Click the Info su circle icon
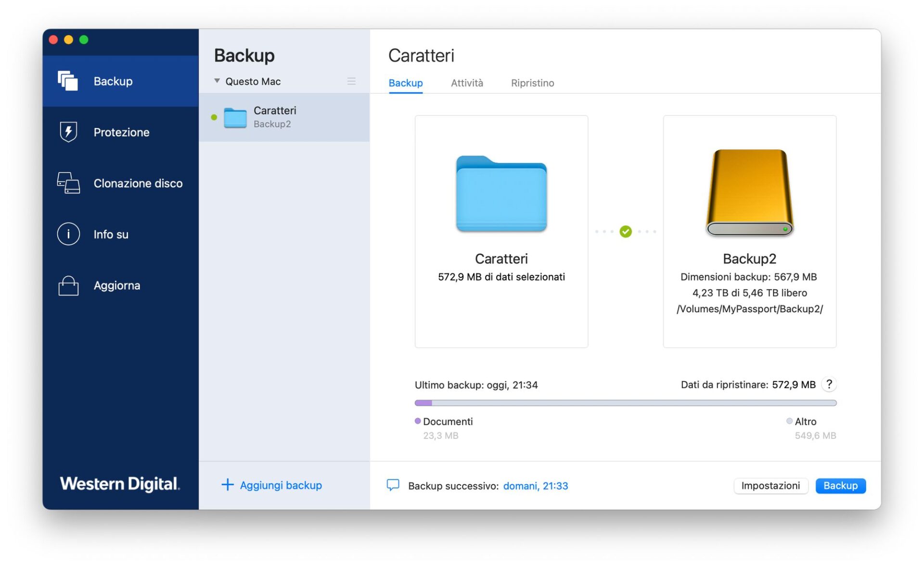The height and width of the screenshot is (566, 924). click(x=68, y=234)
